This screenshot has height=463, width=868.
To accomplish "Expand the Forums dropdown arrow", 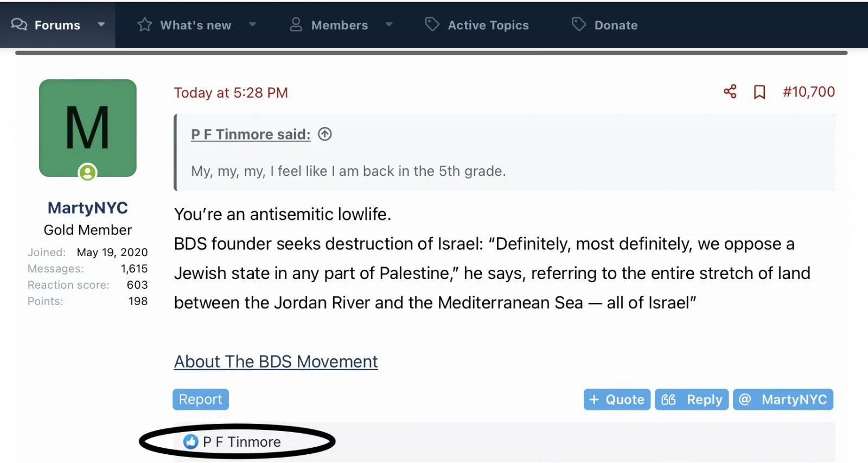I will (x=101, y=25).
